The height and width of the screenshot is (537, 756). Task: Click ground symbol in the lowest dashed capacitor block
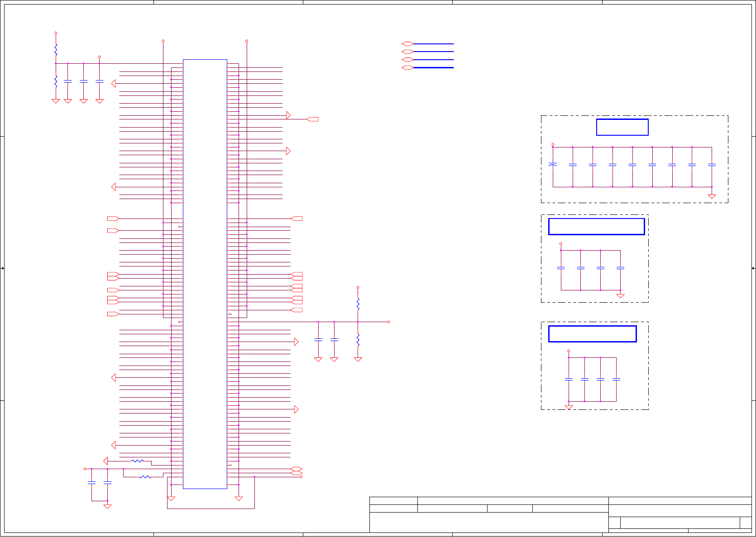(569, 408)
